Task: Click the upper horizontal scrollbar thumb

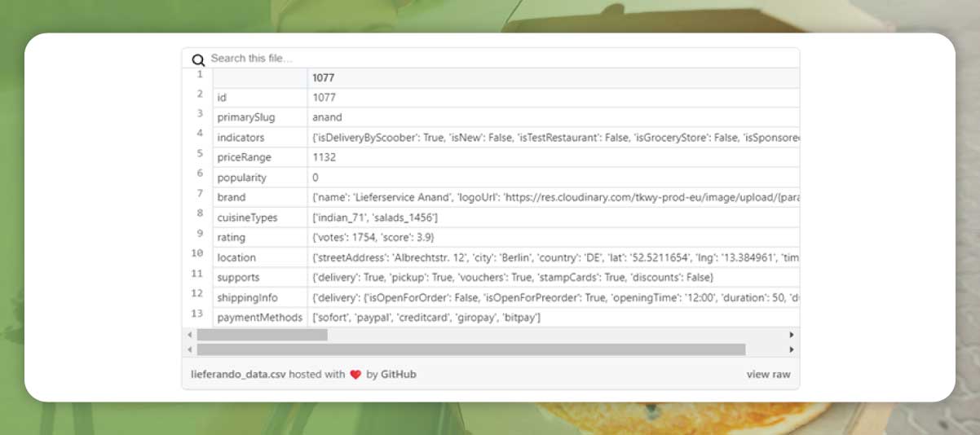Action: pyautogui.click(x=262, y=335)
